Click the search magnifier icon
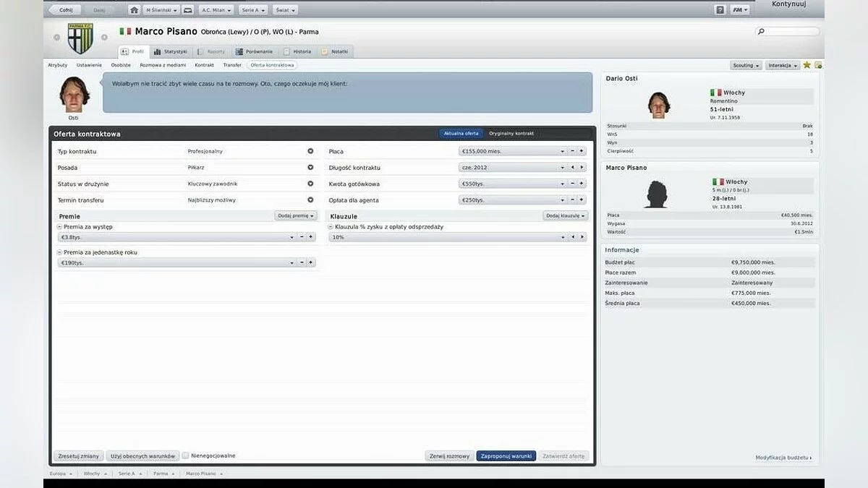Screen dimensions: 868x488 pyautogui.click(x=761, y=32)
